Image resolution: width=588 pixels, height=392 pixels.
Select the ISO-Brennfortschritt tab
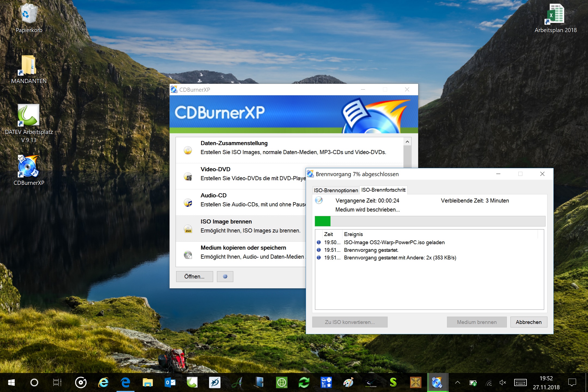(383, 190)
